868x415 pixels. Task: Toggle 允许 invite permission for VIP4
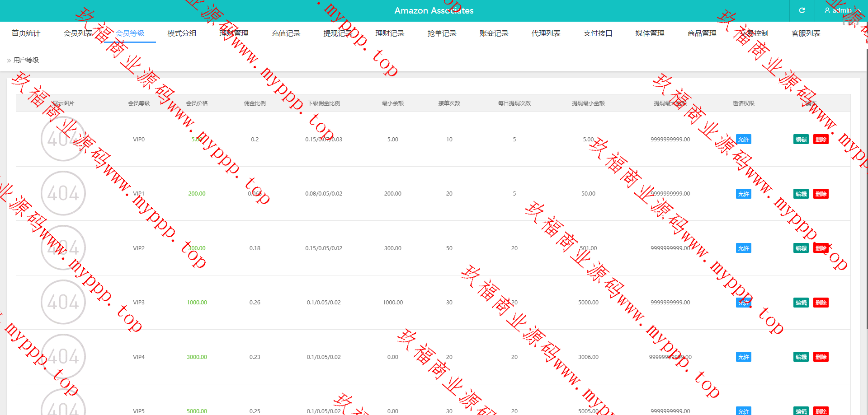[743, 357]
